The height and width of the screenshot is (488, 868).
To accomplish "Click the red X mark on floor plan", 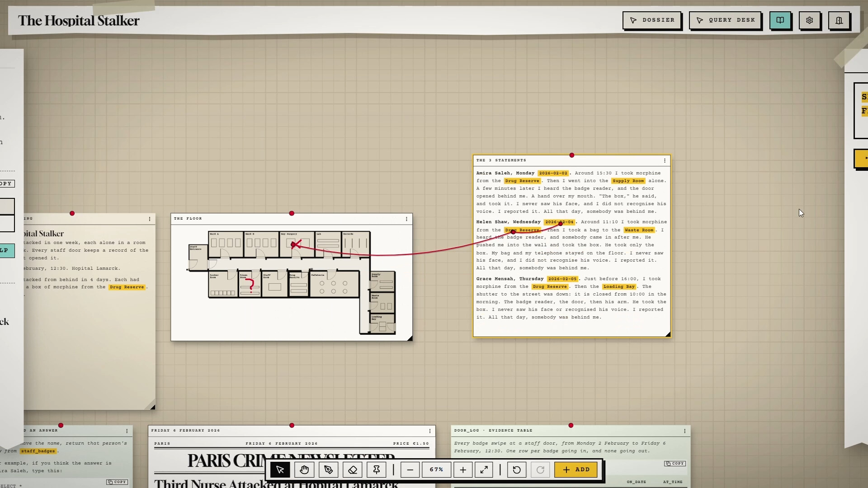I will pos(296,245).
